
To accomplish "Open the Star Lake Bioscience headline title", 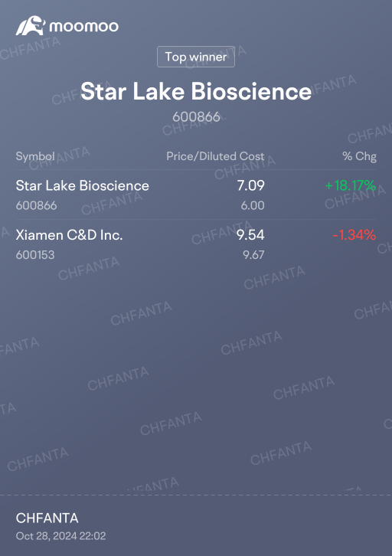I will coord(196,91).
